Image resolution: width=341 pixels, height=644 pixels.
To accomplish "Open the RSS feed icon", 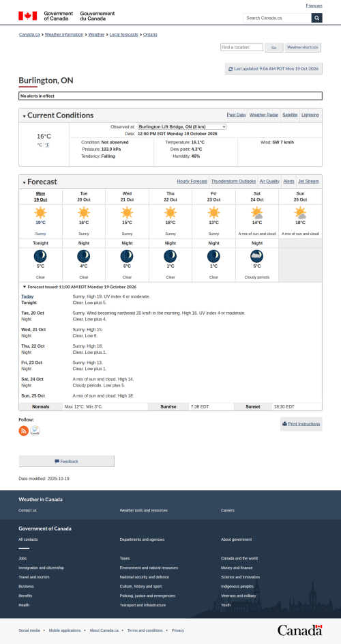I will point(24,431).
